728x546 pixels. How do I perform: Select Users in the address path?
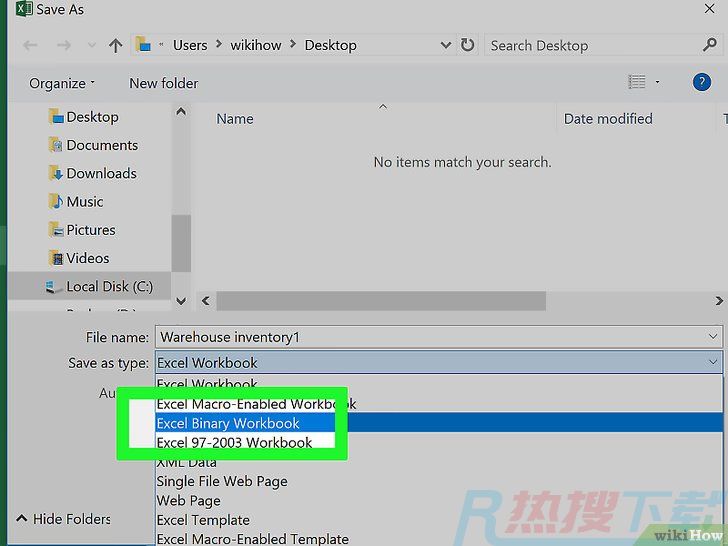pyautogui.click(x=190, y=45)
